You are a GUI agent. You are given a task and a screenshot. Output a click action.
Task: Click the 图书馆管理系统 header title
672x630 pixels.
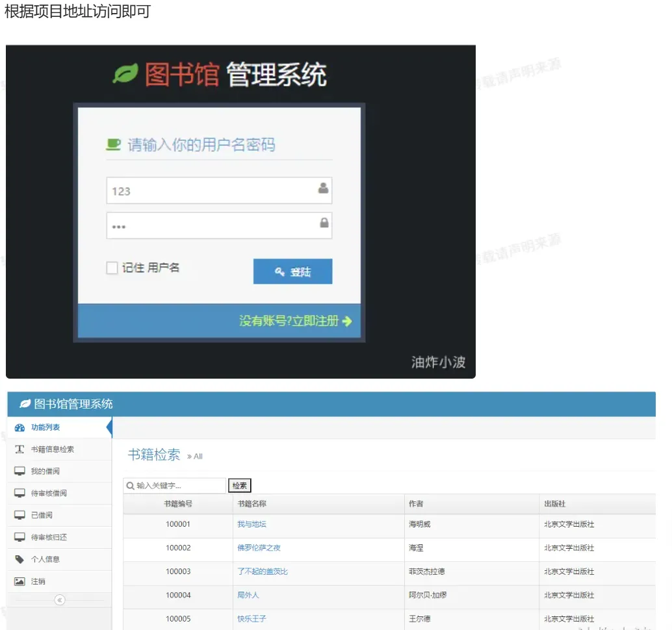[x=73, y=403]
